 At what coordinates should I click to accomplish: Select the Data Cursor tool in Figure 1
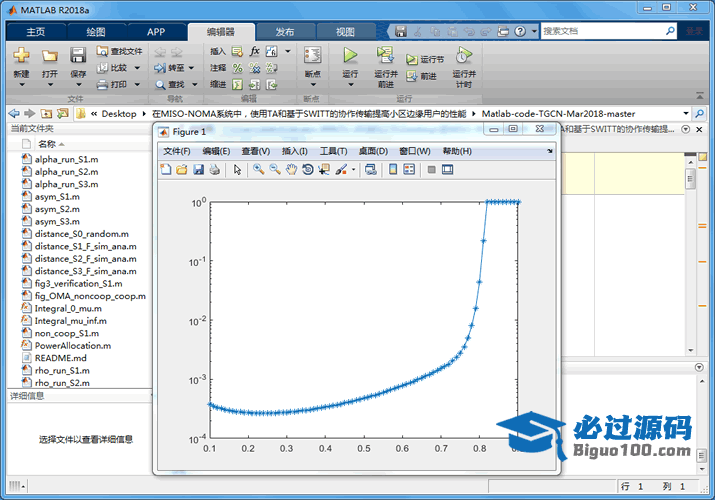point(324,170)
